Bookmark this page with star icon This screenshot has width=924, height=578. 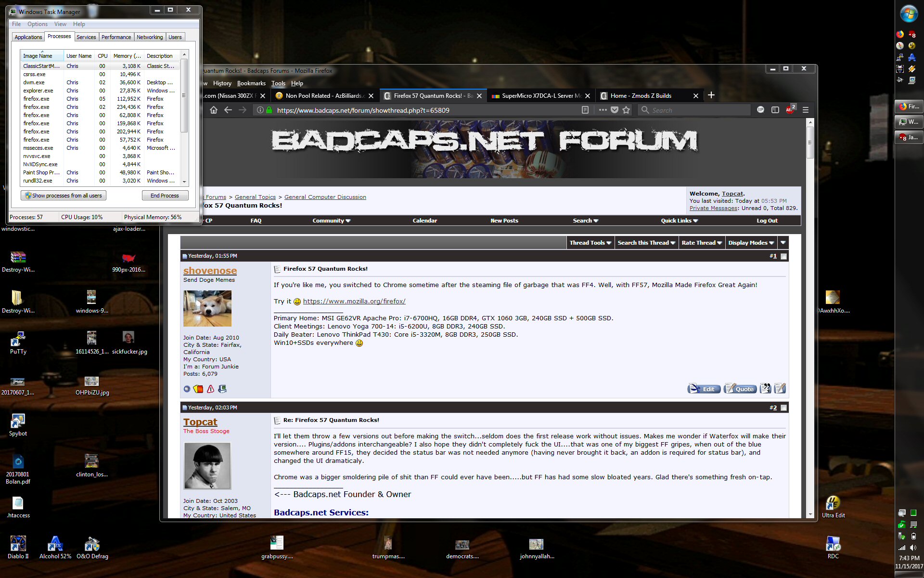click(626, 110)
